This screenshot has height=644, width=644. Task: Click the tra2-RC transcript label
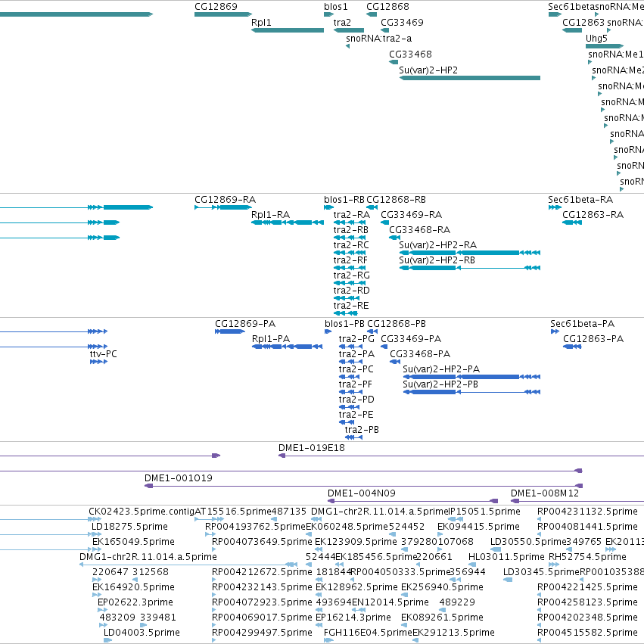(351, 245)
